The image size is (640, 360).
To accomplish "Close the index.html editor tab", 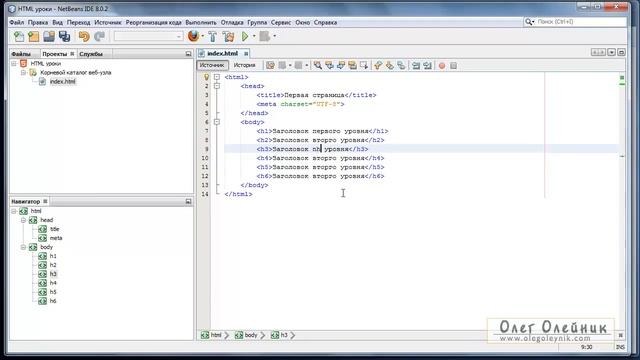I will tap(246, 53).
